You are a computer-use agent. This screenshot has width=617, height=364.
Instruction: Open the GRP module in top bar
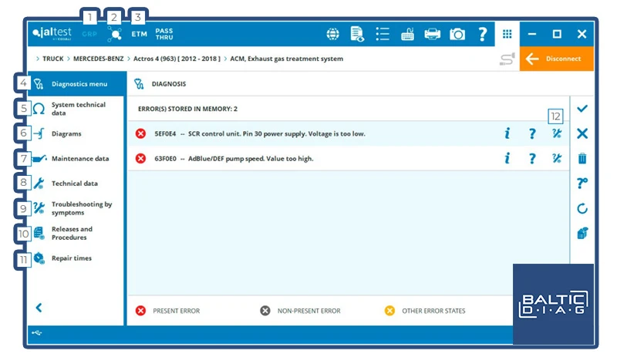[x=89, y=34]
